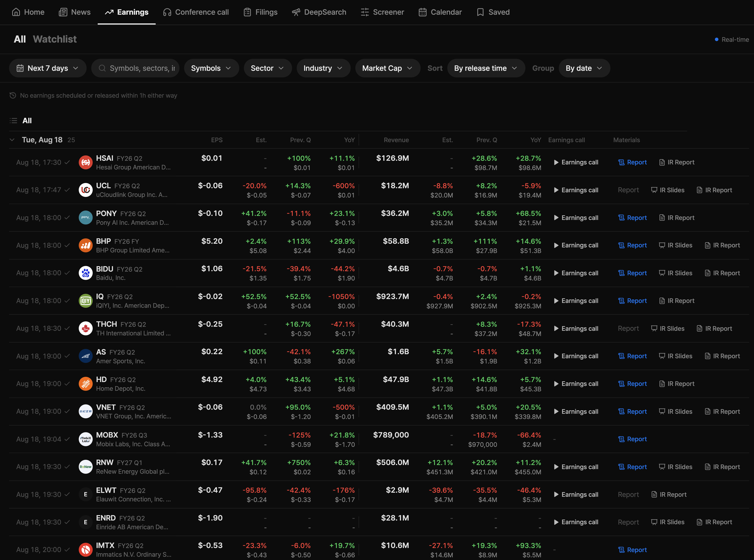
Task: Open the Market Cap filter dropdown
Action: (x=388, y=68)
